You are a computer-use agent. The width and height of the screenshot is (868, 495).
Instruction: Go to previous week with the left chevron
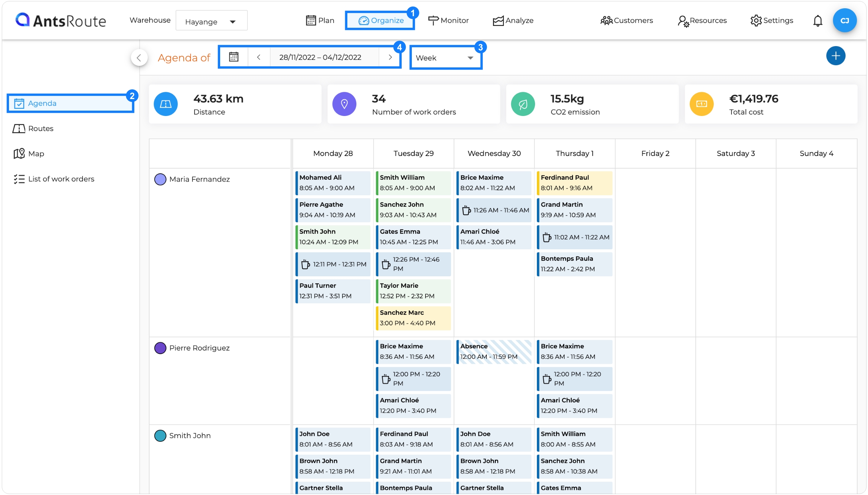[x=259, y=57]
